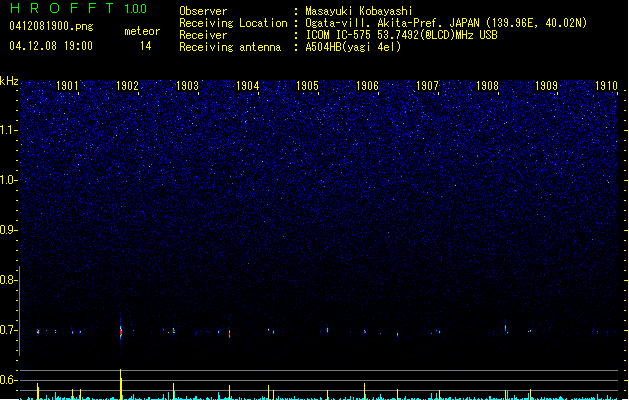Click time marker 1903

187,86
